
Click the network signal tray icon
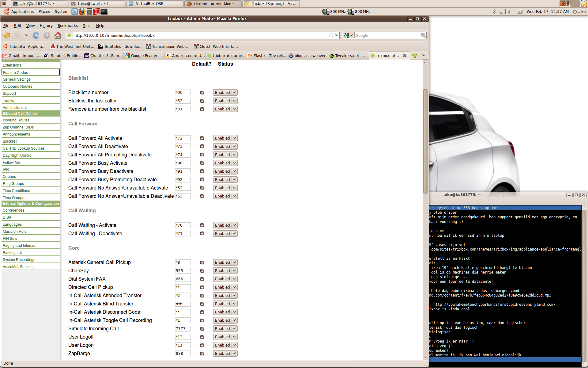point(502,12)
